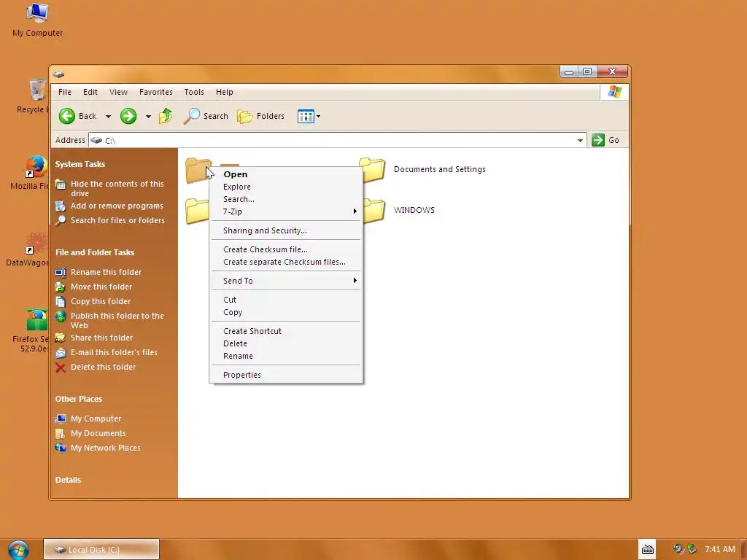
Task: Open the File menu
Action: (65, 92)
